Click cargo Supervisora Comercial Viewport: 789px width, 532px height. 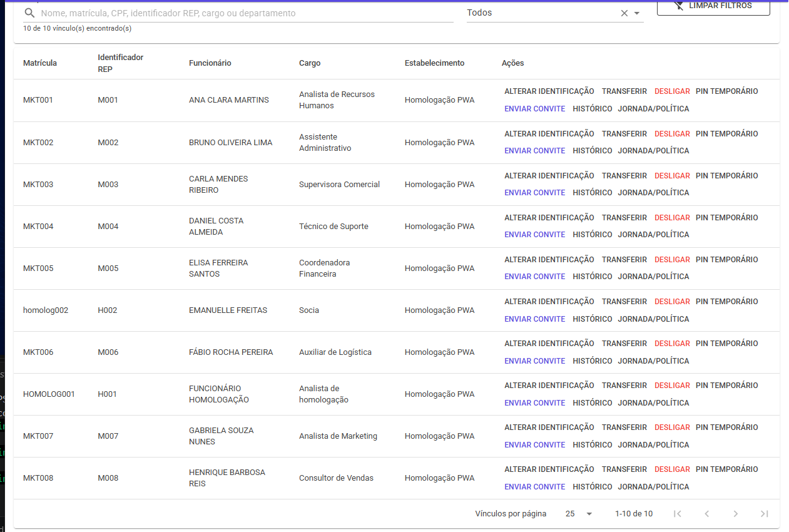(x=340, y=185)
